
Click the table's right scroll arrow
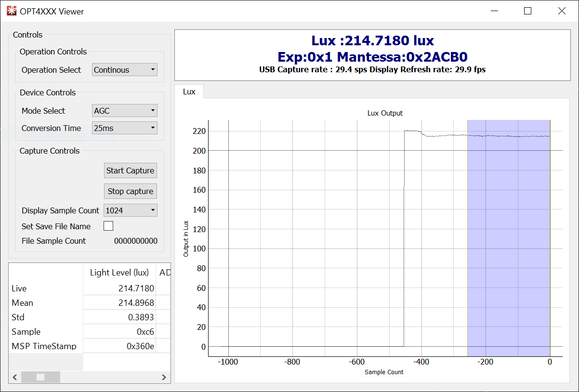coord(164,377)
